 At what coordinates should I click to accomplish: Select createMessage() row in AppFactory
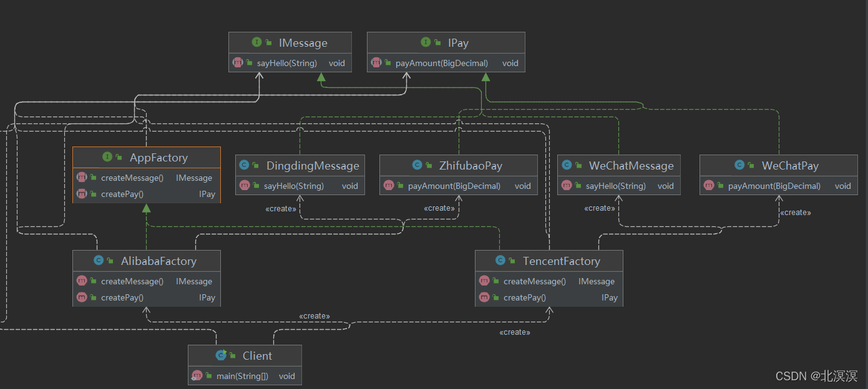(147, 178)
